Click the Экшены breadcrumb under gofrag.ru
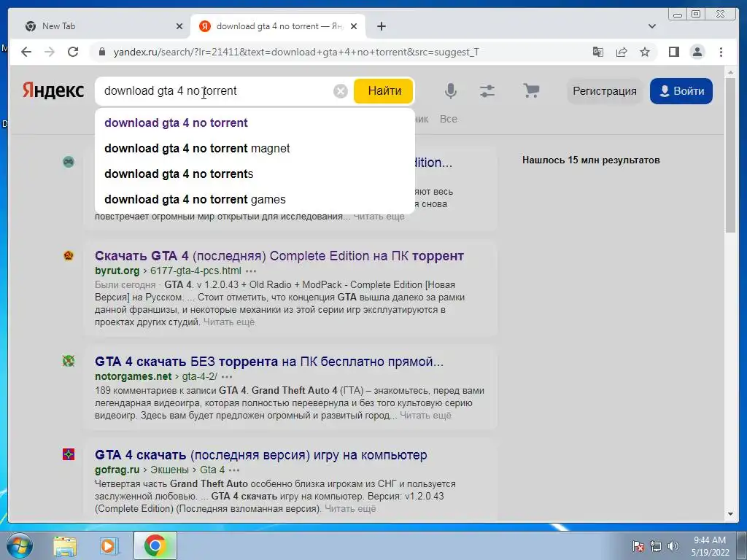The height and width of the screenshot is (560, 747). 169,470
